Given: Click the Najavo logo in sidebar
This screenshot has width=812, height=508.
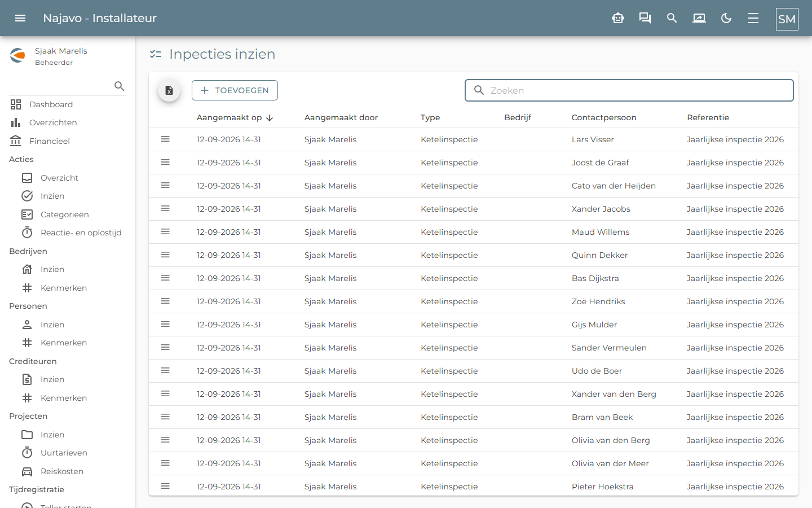Looking at the screenshot, I should point(18,55).
